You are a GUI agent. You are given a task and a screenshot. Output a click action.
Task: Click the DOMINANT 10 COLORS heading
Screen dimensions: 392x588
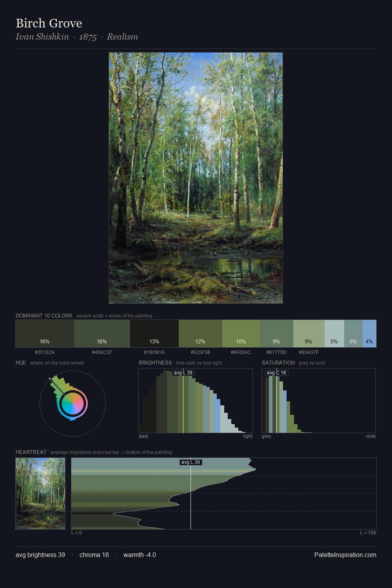tap(44, 316)
